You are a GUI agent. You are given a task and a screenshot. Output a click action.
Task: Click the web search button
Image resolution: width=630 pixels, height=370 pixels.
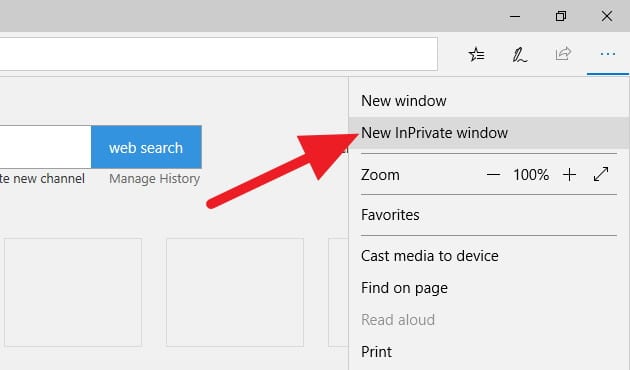(146, 147)
